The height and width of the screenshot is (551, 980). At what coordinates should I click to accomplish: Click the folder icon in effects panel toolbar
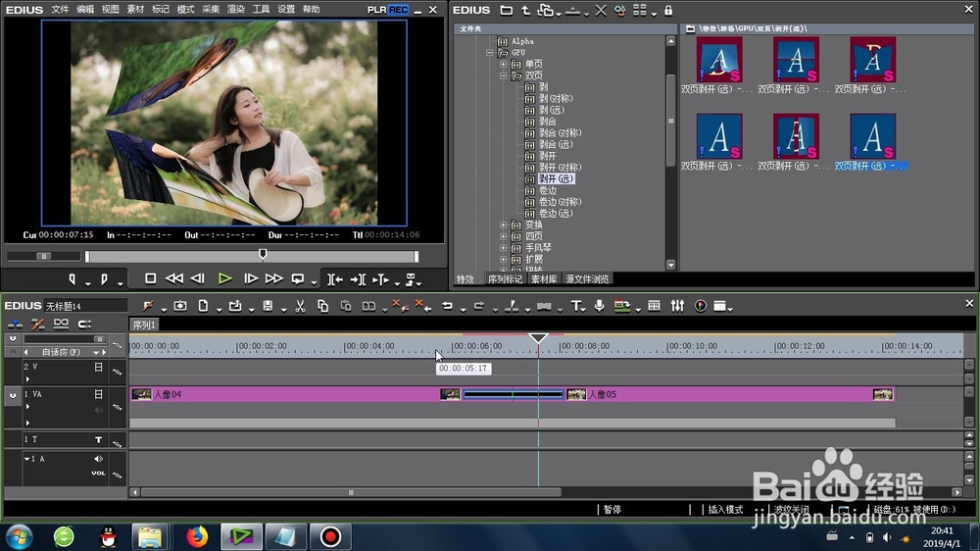(507, 10)
